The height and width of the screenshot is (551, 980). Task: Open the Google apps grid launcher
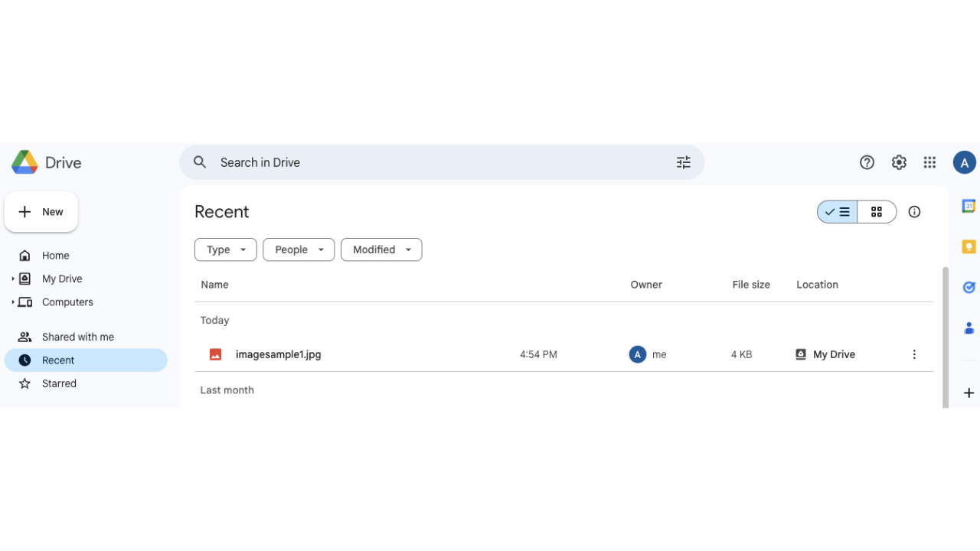tap(929, 162)
